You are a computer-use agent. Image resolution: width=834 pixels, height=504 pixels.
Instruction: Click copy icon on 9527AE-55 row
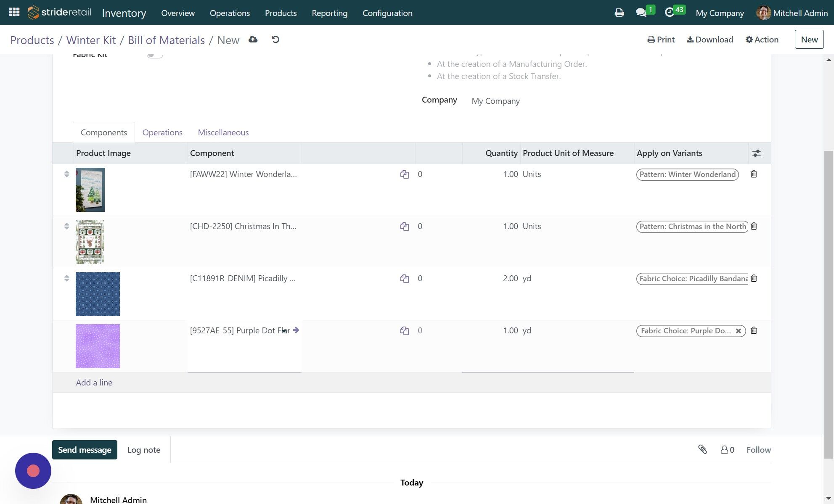(405, 331)
